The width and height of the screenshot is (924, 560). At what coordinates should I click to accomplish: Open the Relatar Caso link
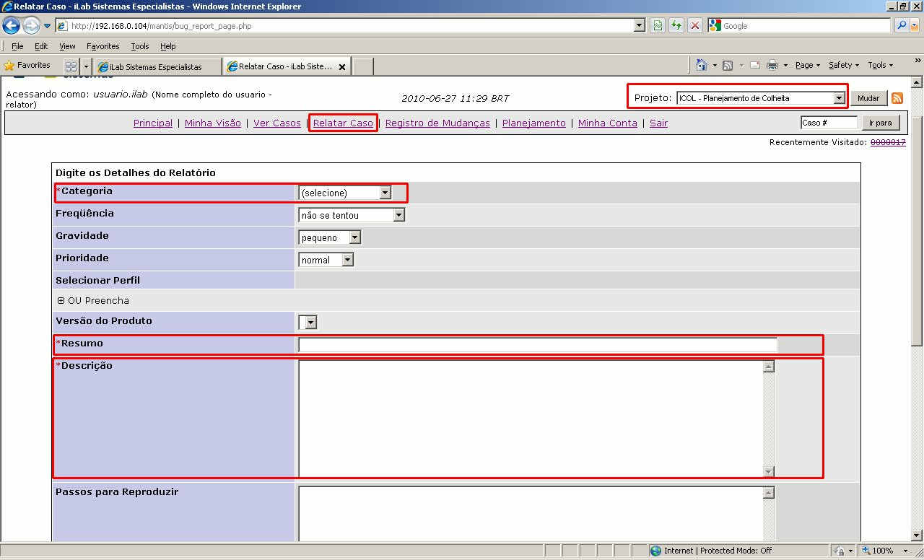[x=343, y=123]
